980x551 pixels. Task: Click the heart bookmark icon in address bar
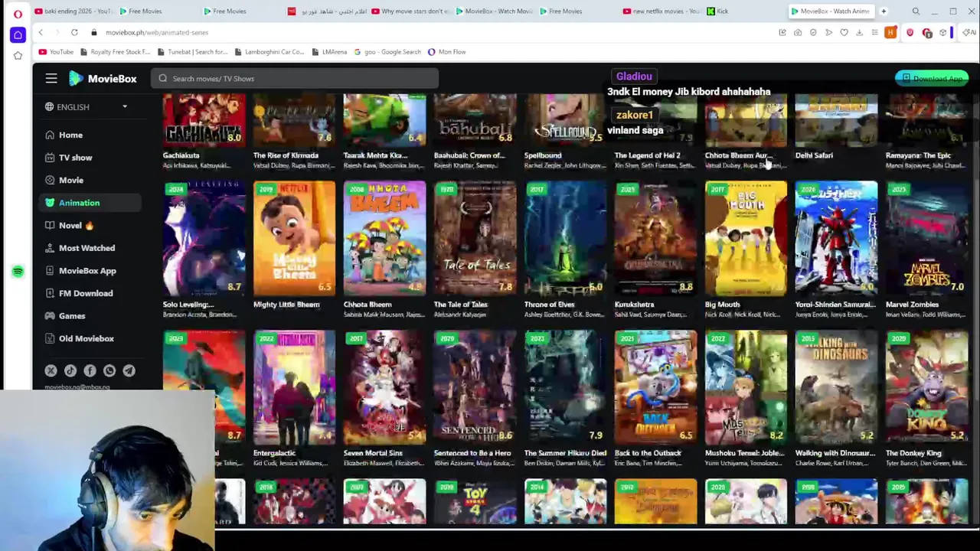844,32
